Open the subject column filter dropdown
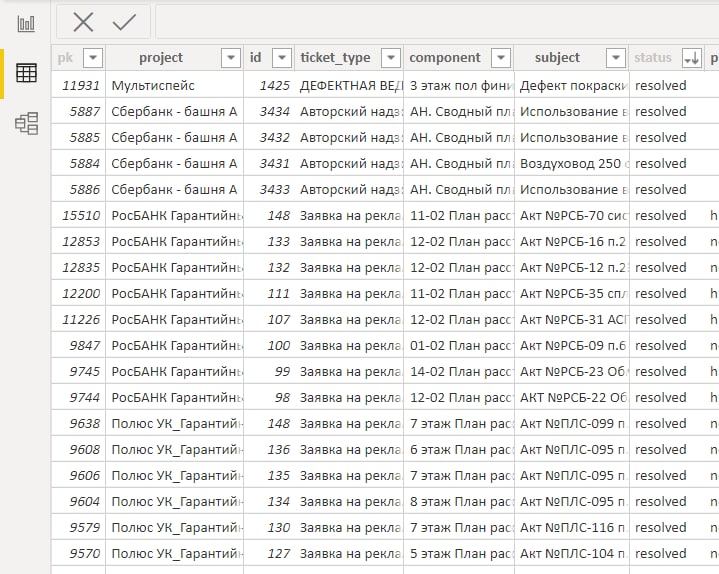The width and height of the screenshot is (719, 574). (616, 58)
